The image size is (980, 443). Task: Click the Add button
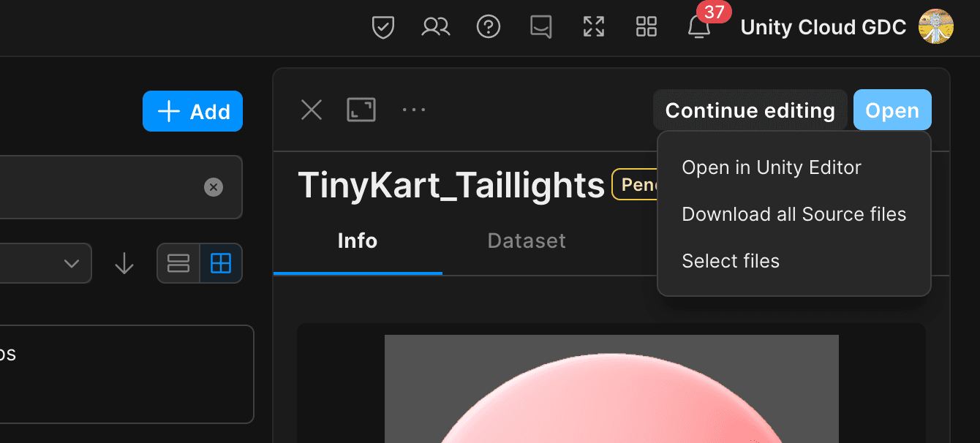click(x=192, y=111)
